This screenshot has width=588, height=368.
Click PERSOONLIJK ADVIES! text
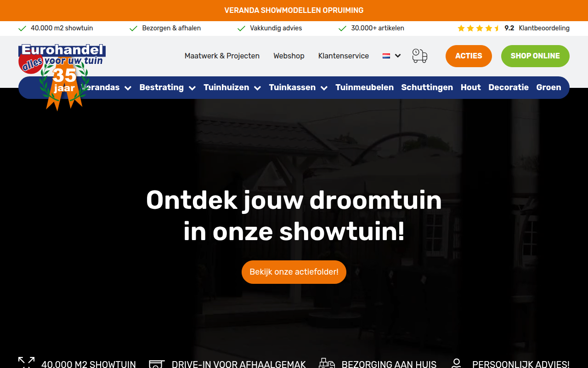coord(521,364)
